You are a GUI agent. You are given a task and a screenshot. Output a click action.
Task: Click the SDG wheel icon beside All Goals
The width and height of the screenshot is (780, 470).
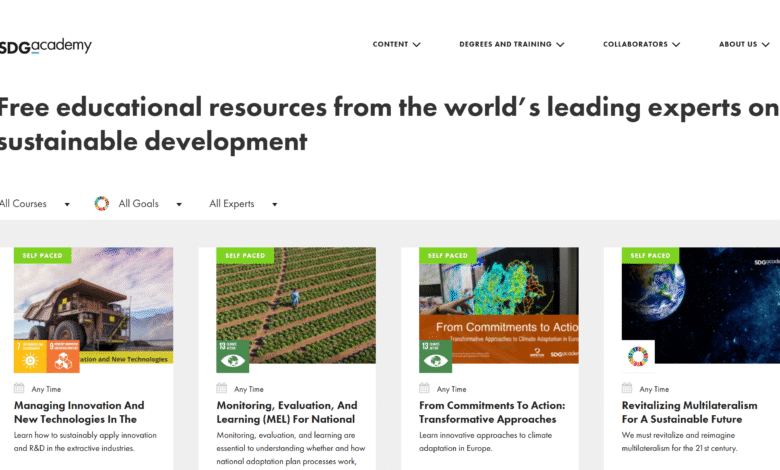(102, 204)
